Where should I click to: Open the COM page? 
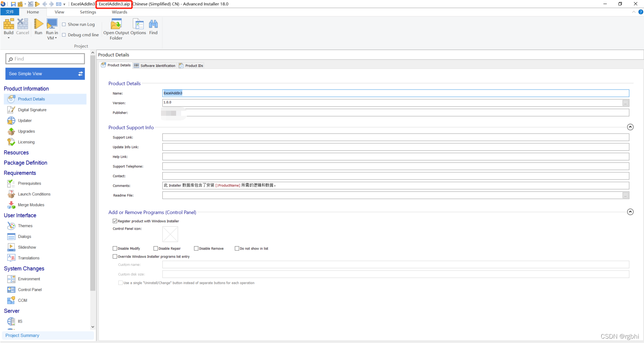tap(22, 300)
